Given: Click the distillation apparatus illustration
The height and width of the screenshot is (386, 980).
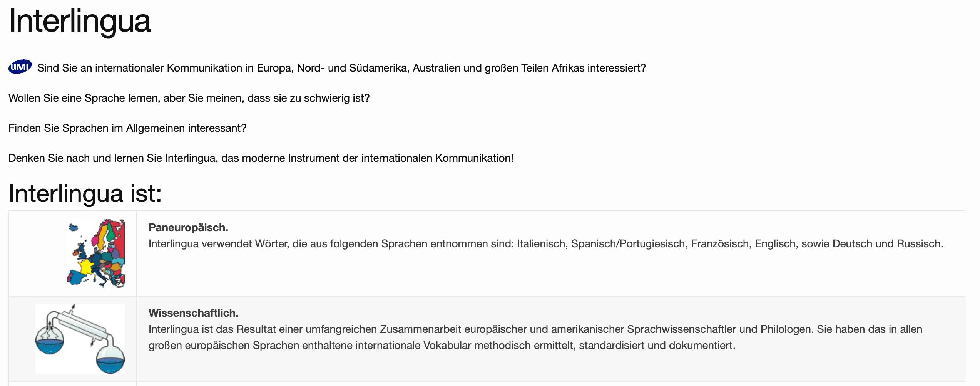Looking at the screenshot, I should point(80,339).
